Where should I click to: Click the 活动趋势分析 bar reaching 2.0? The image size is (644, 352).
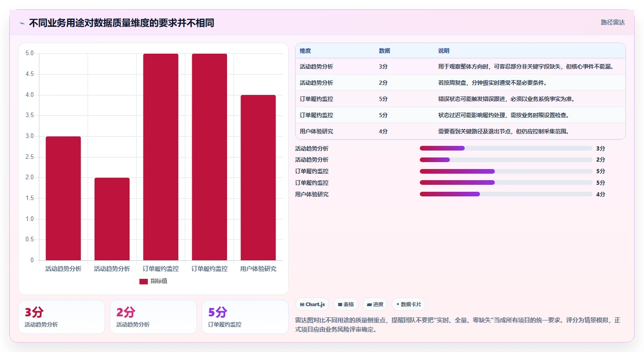point(112,219)
